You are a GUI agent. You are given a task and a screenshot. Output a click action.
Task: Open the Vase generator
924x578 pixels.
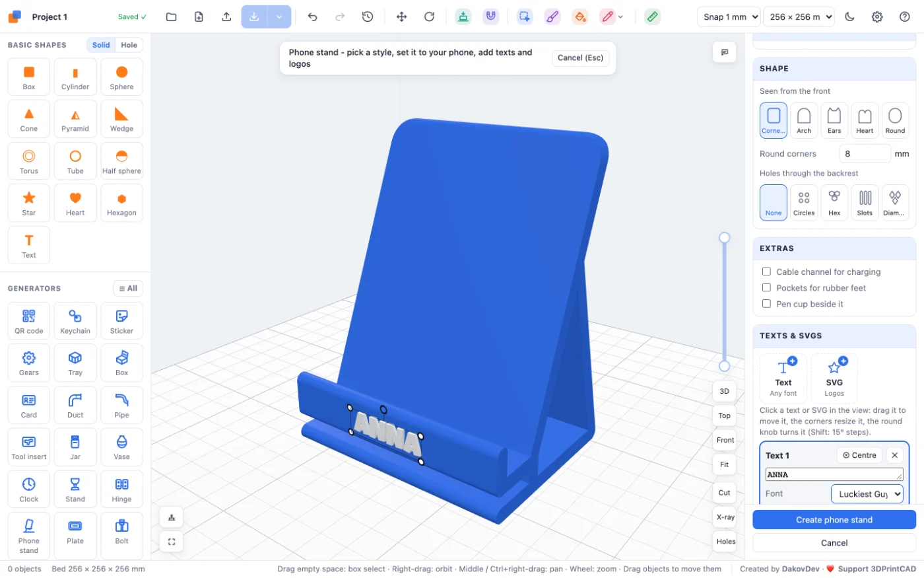(121, 447)
